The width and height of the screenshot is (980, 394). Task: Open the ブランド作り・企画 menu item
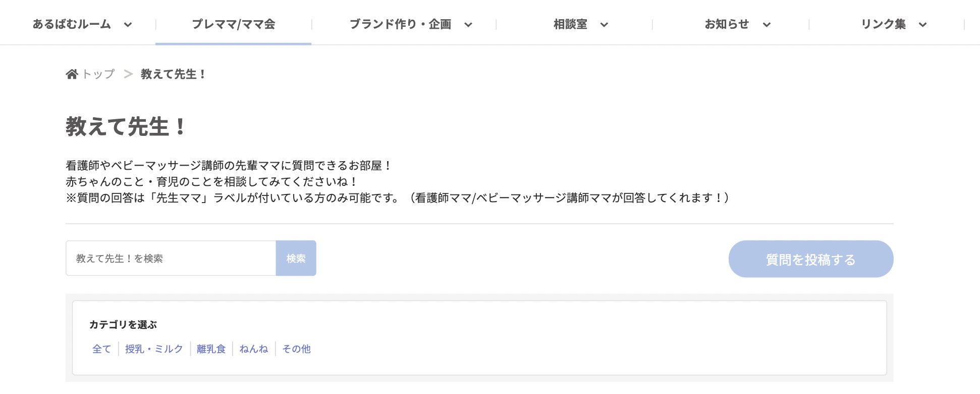(x=400, y=24)
